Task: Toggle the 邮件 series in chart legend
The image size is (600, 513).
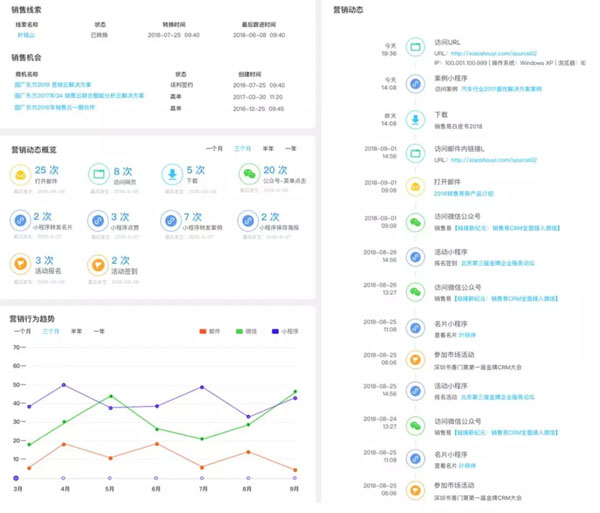Action: pos(209,330)
